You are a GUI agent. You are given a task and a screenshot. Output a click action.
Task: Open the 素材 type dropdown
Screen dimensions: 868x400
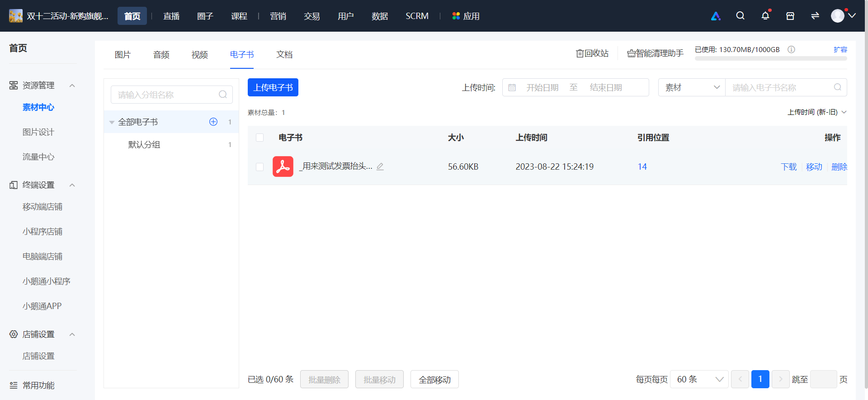click(692, 87)
